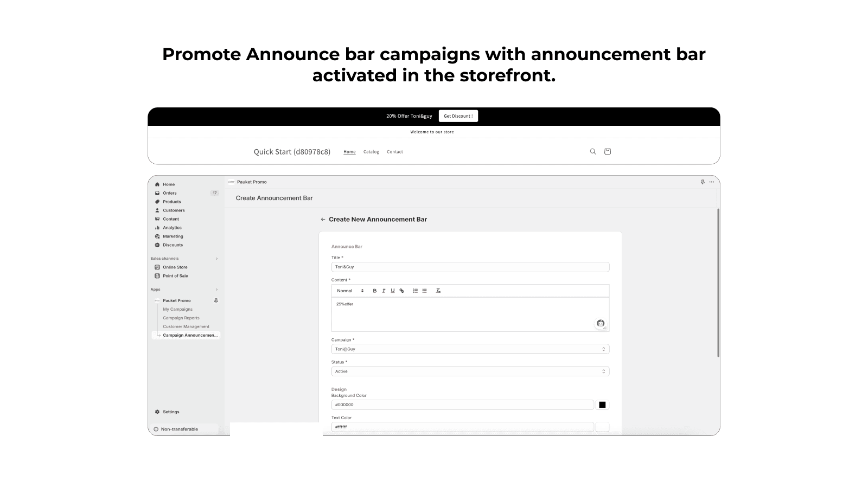Open the Campaign dropdown showing Toni@Guy
The height and width of the screenshot is (488, 868).
click(470, 349)
